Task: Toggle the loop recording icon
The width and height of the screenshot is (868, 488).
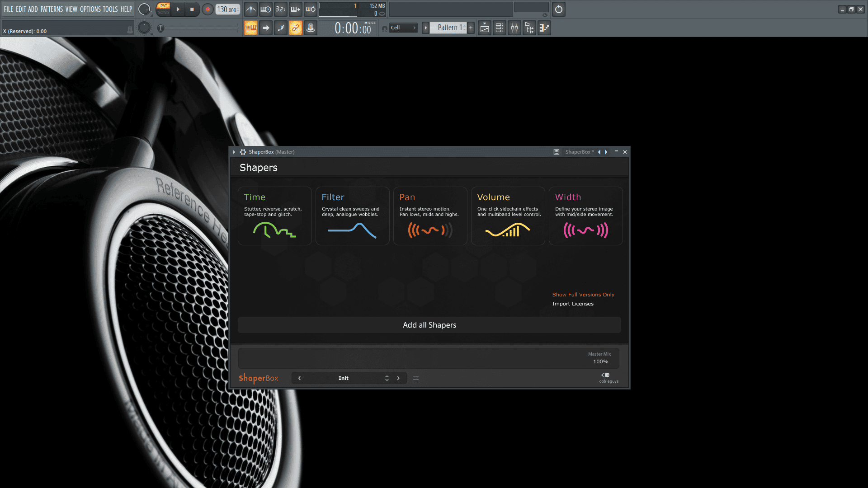Action: (x=311, y=9)
